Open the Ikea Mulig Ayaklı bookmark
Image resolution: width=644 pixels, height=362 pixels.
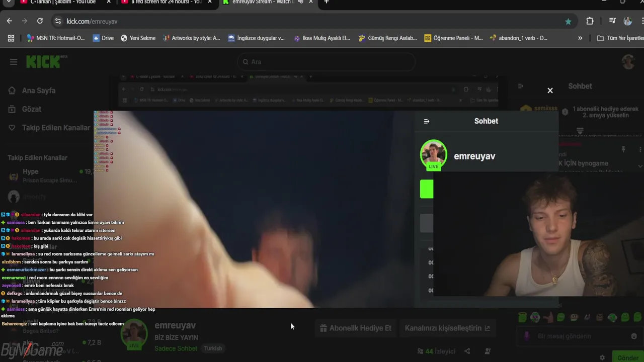tap(322, 38)
